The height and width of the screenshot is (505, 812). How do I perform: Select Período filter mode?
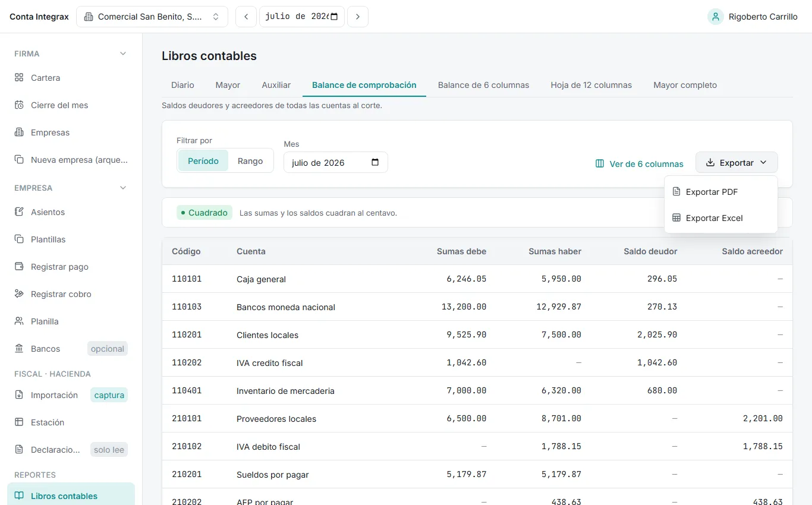point(203,161)
